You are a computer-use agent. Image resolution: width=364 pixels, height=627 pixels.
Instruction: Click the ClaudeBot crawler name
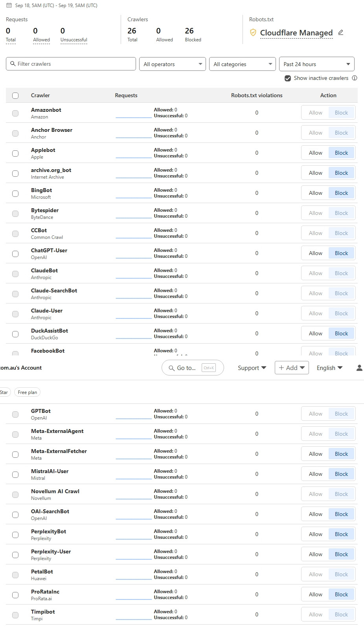(44, 270)
